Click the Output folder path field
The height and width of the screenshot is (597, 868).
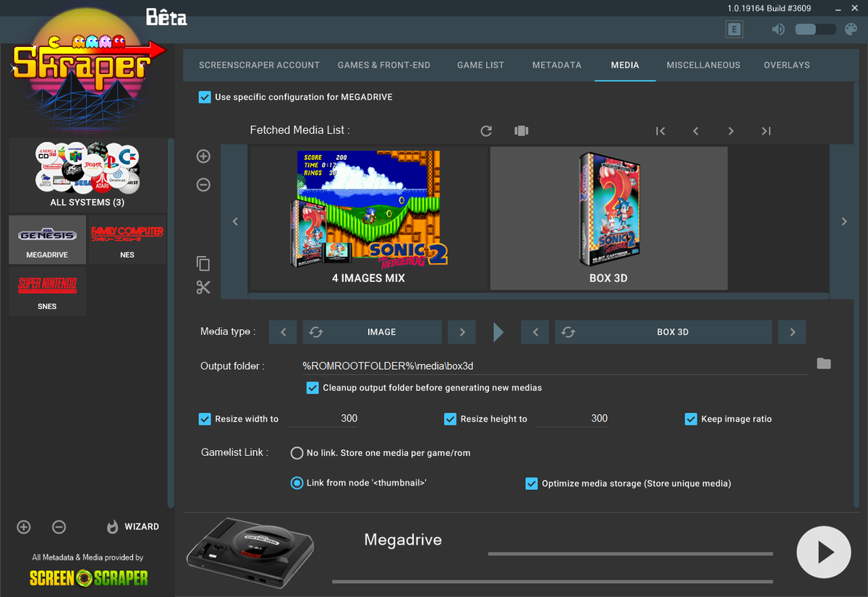555,366
